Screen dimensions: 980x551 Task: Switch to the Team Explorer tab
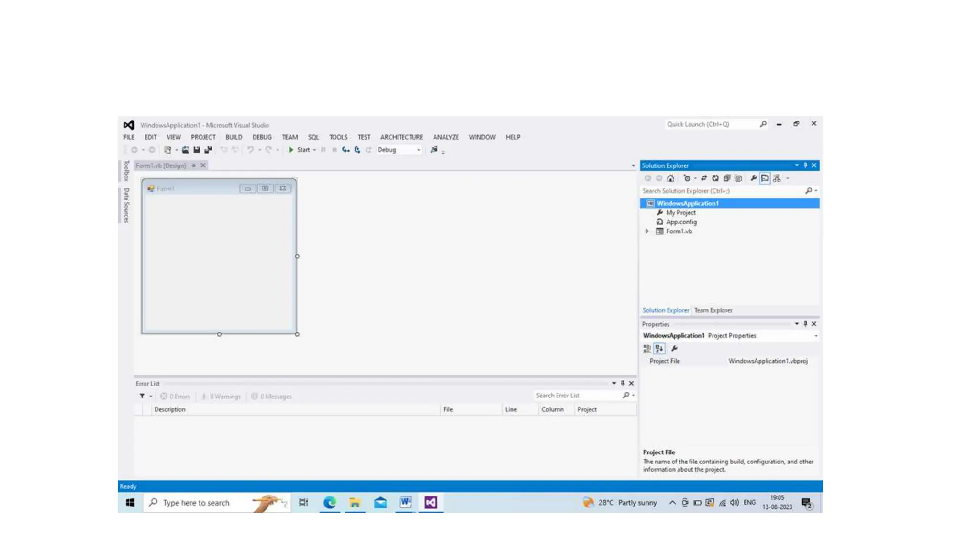(713, 310)
